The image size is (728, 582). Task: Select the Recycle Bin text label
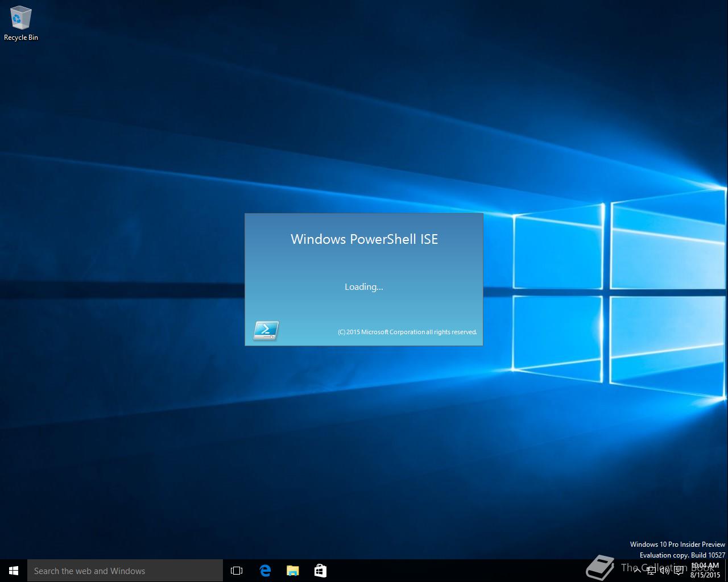(x=21, y=38)
